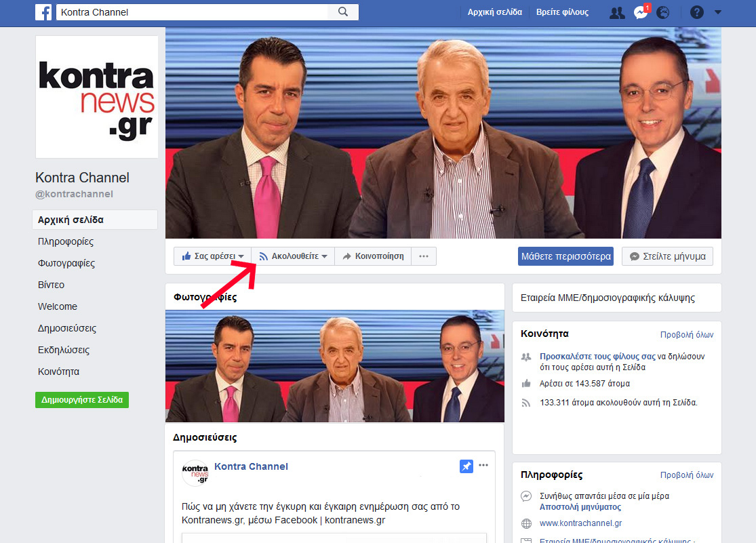
Task: Click the globe icon beside website link
Action: [527, 524]
